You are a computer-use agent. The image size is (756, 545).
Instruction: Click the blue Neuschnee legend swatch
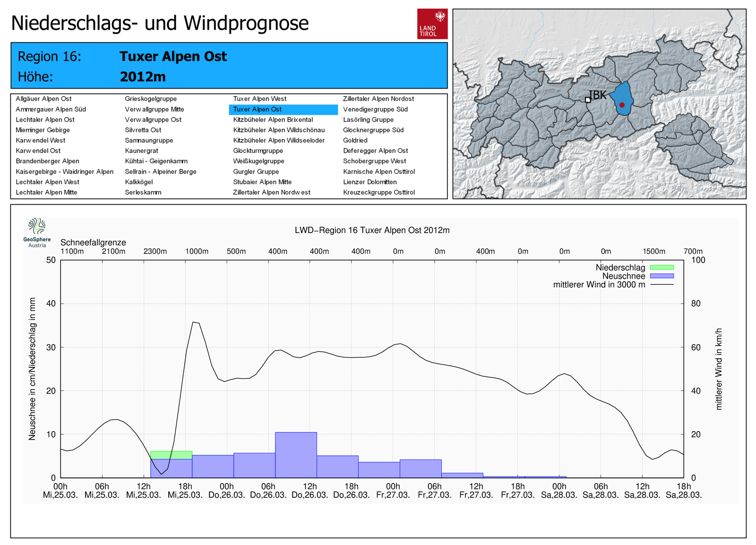661,276
